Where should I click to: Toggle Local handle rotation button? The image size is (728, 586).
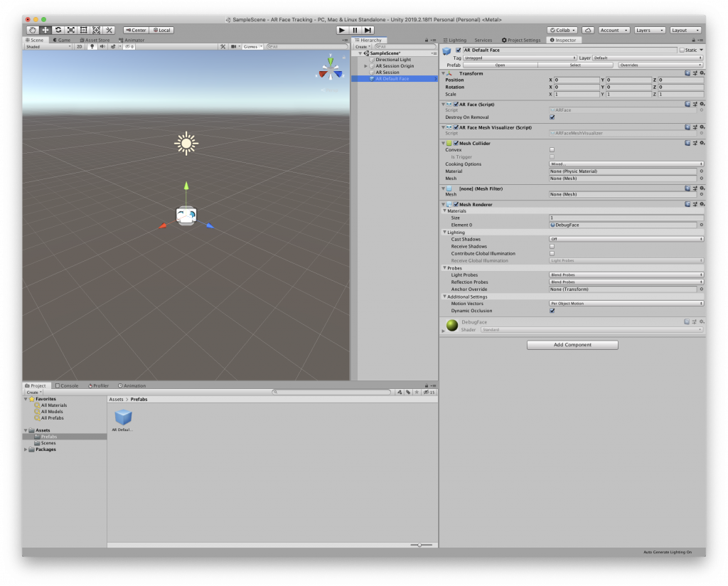pyautogui.click(x=161, y=30)
